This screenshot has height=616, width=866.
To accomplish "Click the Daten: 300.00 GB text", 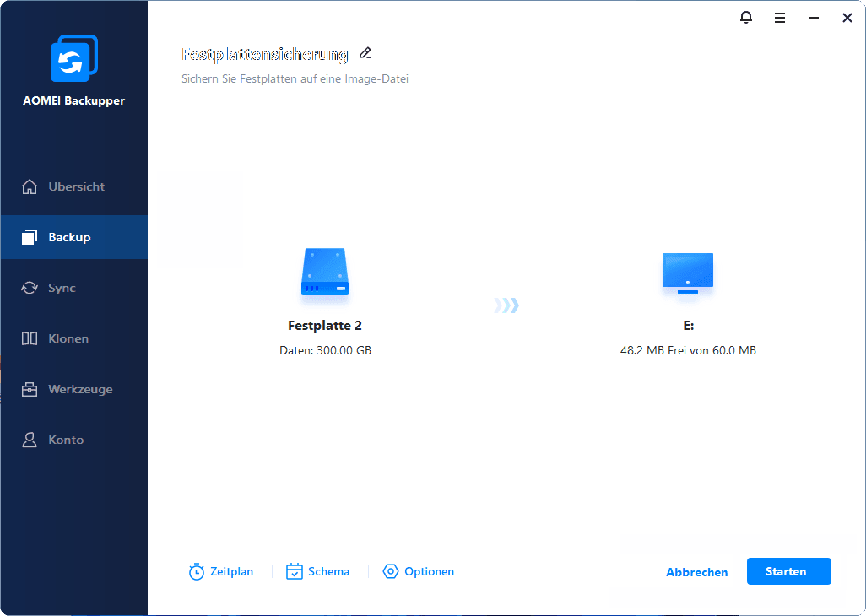I will pos(325,350).
